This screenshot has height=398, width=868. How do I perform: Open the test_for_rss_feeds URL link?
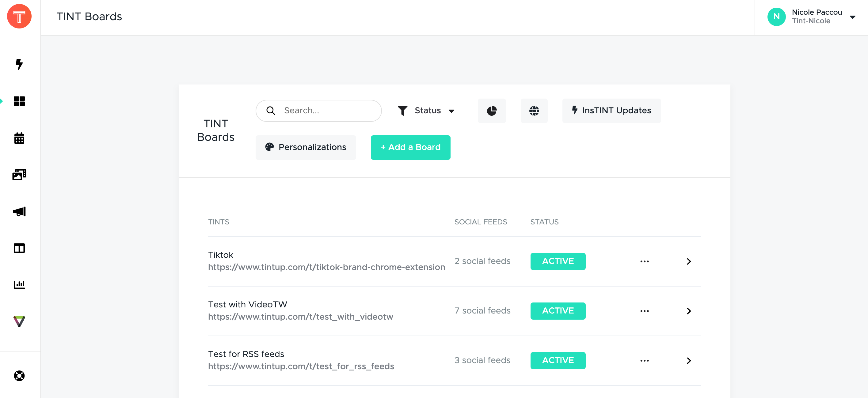301,366
